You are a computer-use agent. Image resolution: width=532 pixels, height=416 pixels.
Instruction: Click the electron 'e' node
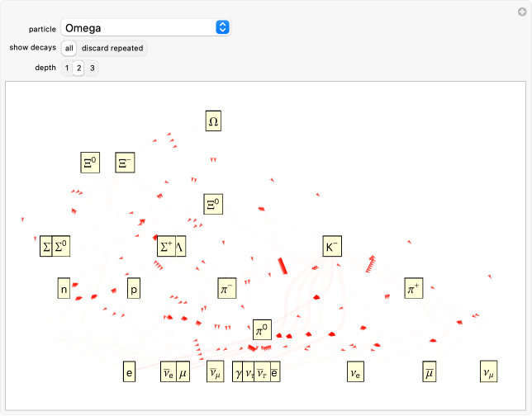pyautogui.click(x=129, y=372)
